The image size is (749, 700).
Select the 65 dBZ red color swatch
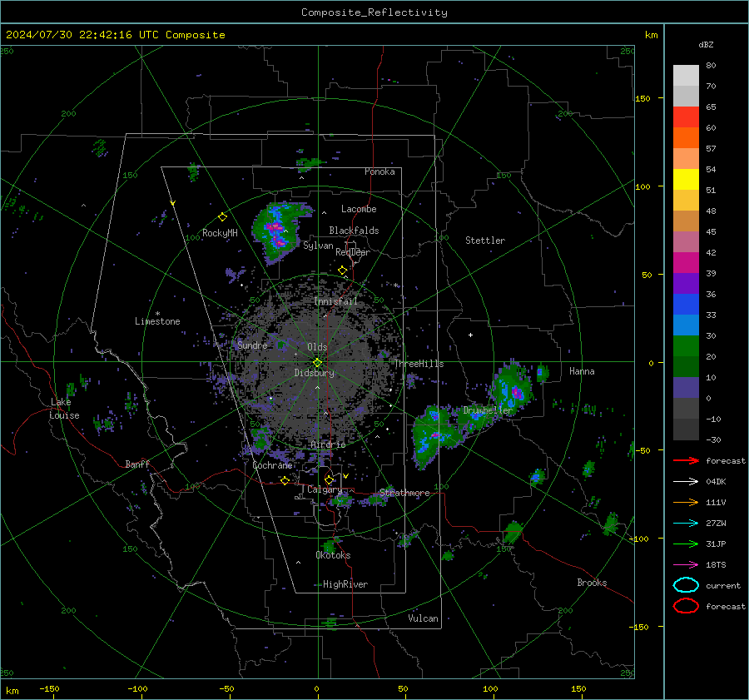pos(686,117)
